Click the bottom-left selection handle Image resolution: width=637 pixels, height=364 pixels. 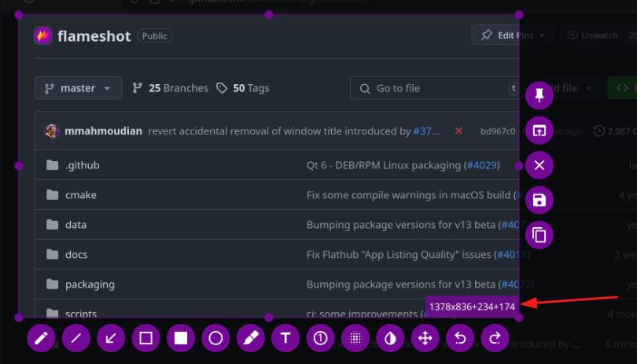coord(19,318)
